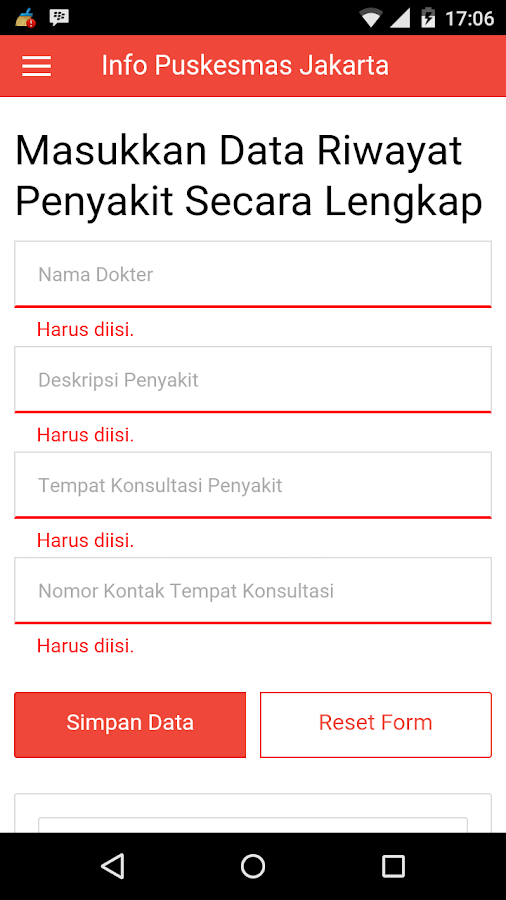Tap Harus diisi error under Nama Dokter
The height and width of the screenshot is (900, 506).
tap(85, 329)
